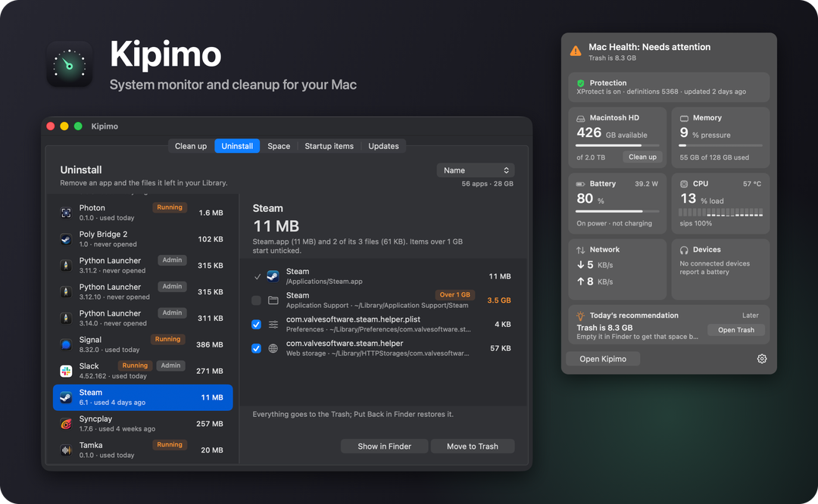
Task: Open the Space tab
Action: tap(279, 146)
